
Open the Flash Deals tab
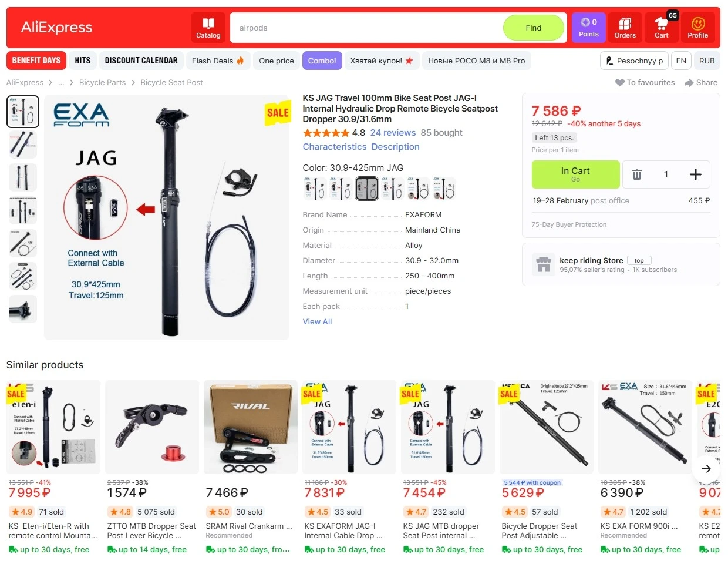click(x=218, y=61)
